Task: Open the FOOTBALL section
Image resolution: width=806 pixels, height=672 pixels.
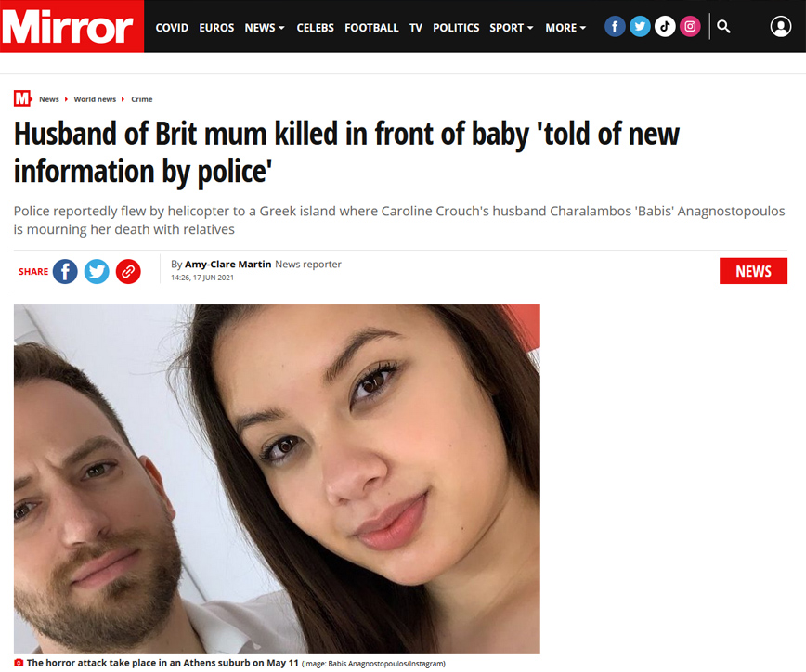Action: (371, 28)
